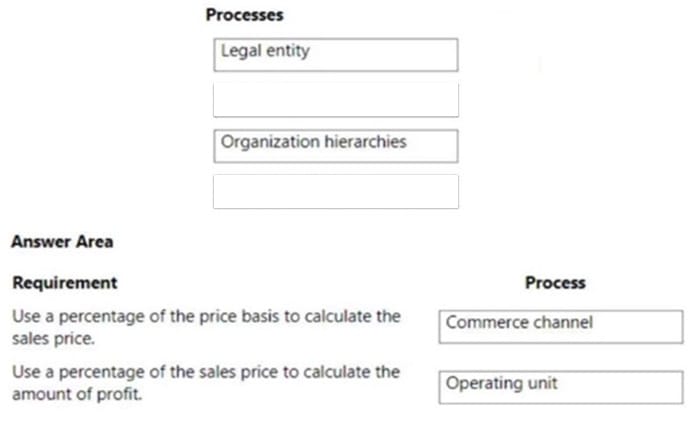Click the phrase "sales price." in first requirement
This screenshot has height=429, width=700.
click(x=54, y=339)
